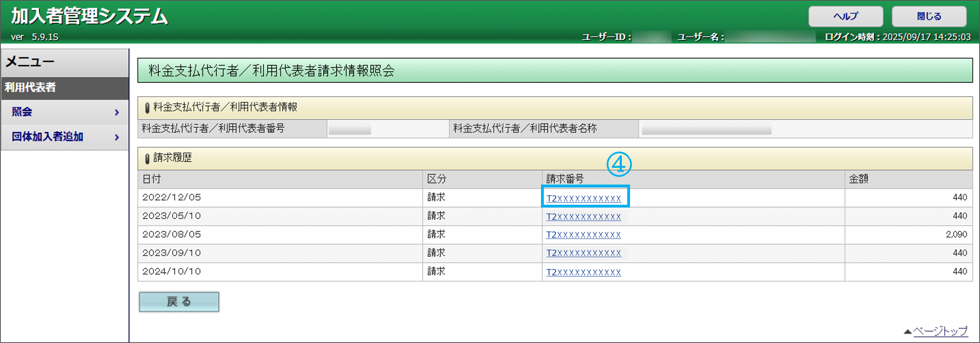Open the 照会 menu item
Screen dimensions: 980x343
click(22, 112)
